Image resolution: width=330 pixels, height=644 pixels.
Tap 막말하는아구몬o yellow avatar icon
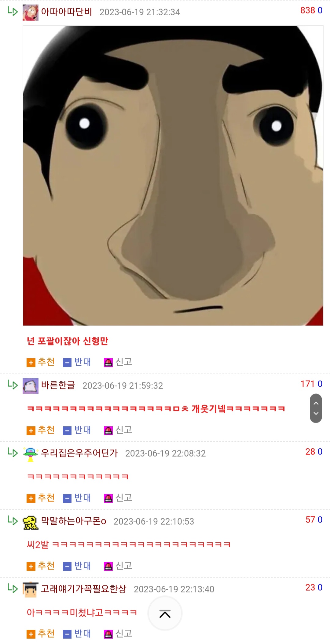point(31,522)
